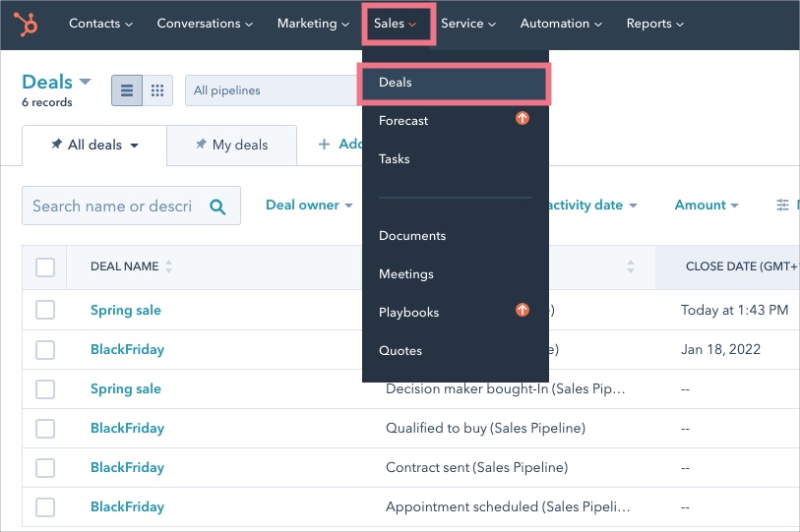Select Meetings from the Sales menu
The height and width of the screenshot is (532, 800).
(x=405, y=273)
